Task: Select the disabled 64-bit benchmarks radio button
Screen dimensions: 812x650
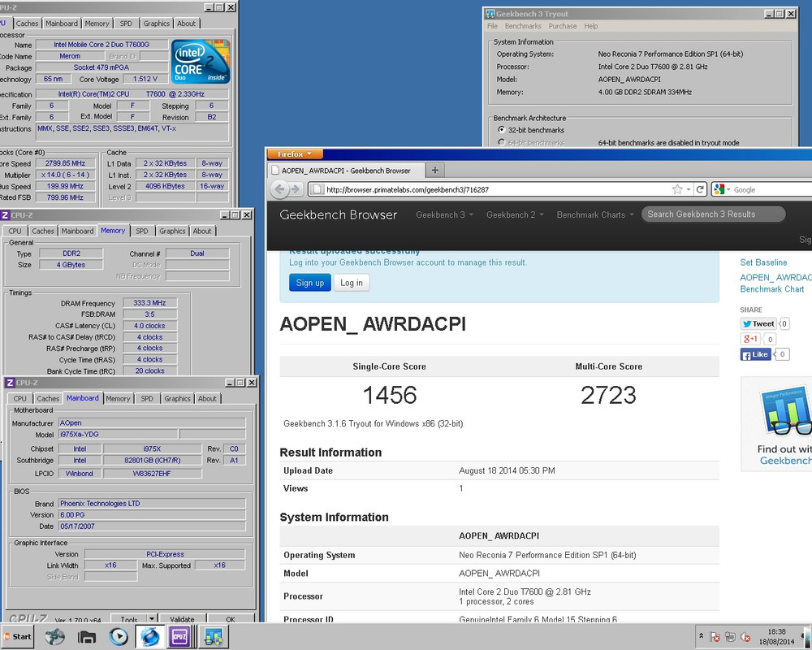Action: pyautogui.click(x=501, y=142)
